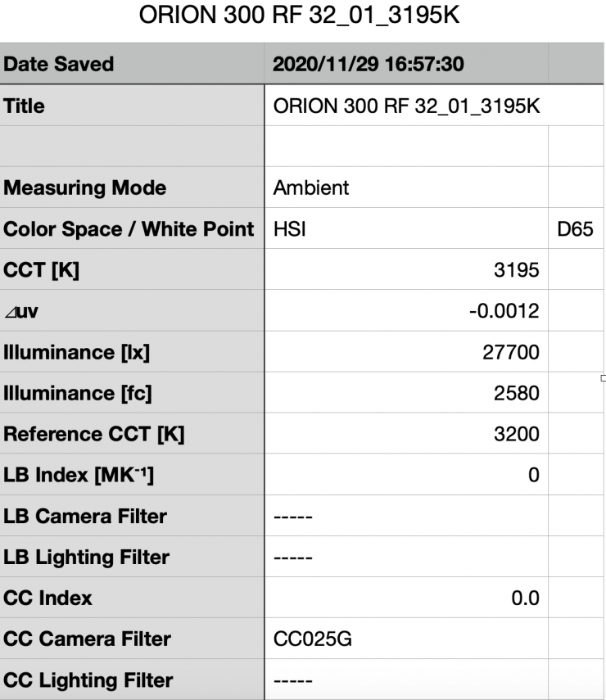Click the Color Space / White Point label

(128, 229)
